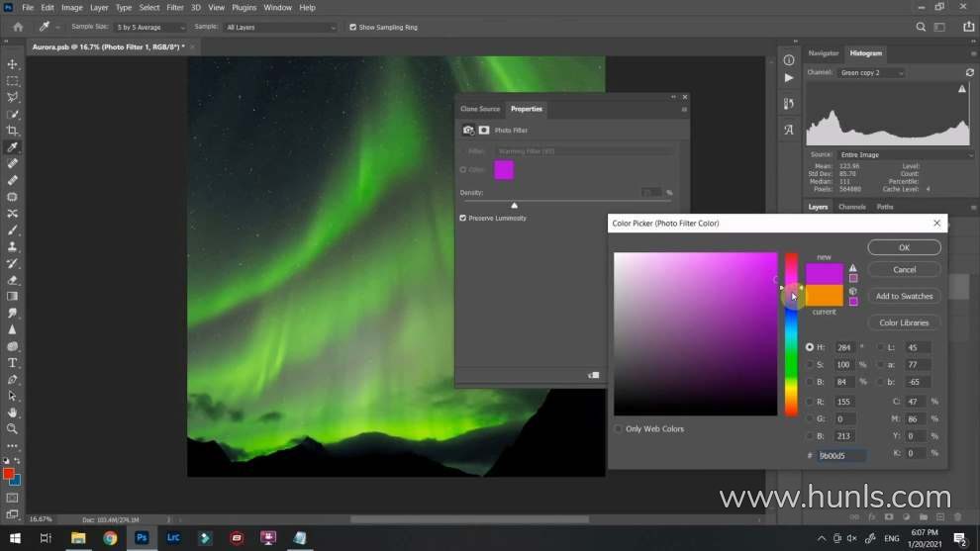Open the Image menu

72,8
